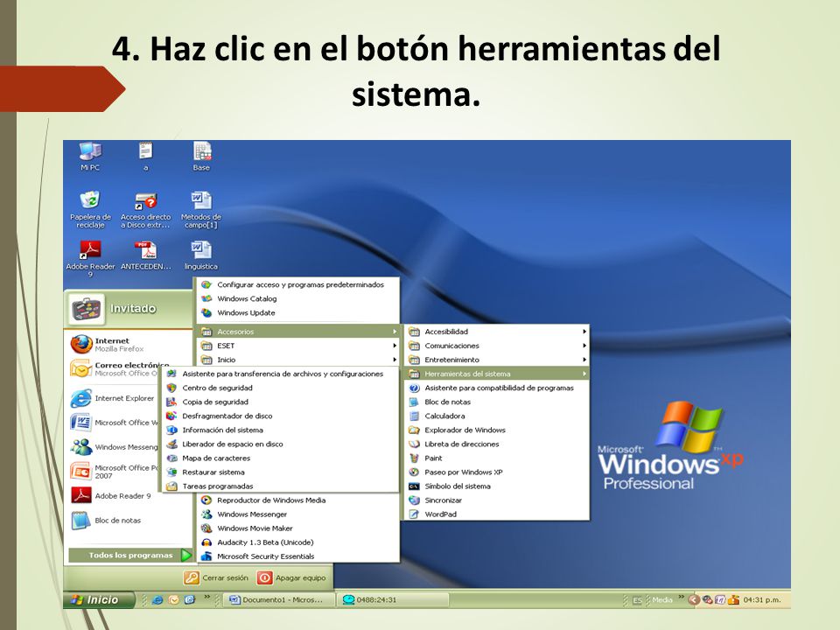Click Cerrar sesión key icon
840x630 pixels.
192,577
